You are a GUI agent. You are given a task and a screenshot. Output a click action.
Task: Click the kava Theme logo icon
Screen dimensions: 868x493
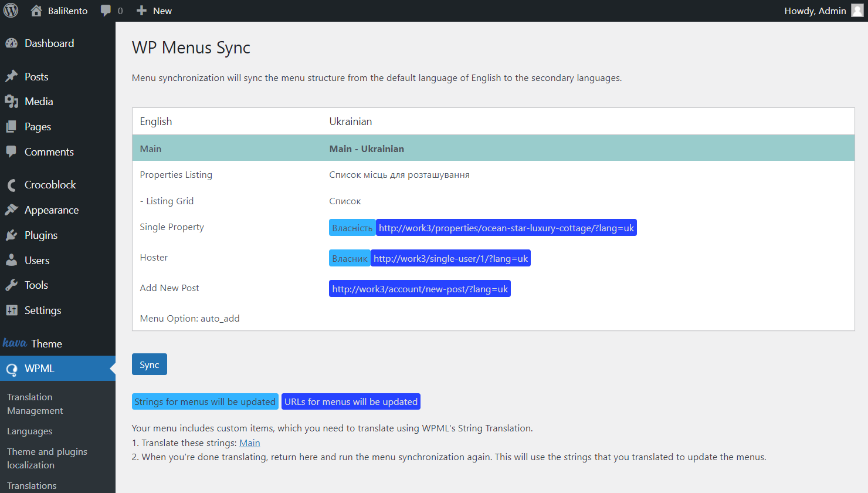[x=15, y=343]
